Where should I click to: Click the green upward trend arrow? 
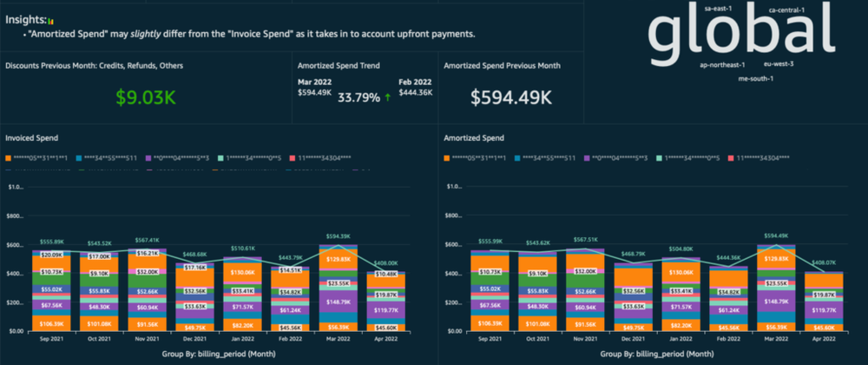387,97
